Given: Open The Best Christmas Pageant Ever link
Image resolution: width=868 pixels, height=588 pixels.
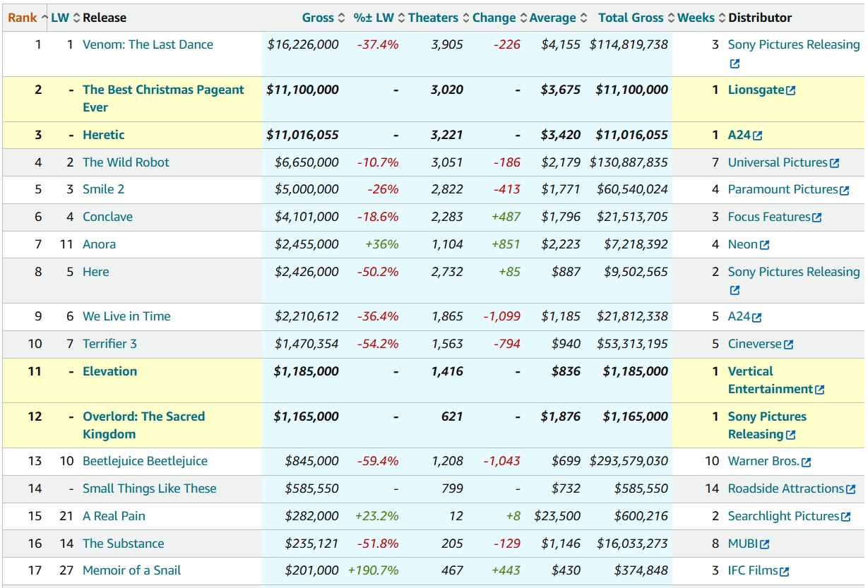Looking at the screenshot, I should point(163,99).
